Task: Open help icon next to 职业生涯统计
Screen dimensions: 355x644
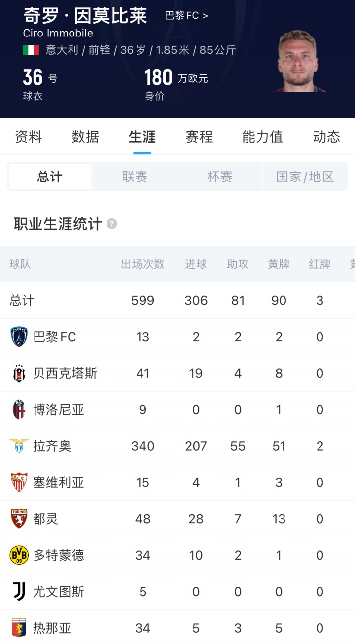Action: coord(112,224)
